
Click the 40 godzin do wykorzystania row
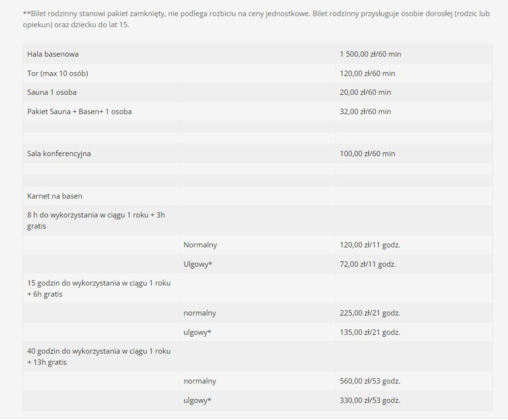99,357
